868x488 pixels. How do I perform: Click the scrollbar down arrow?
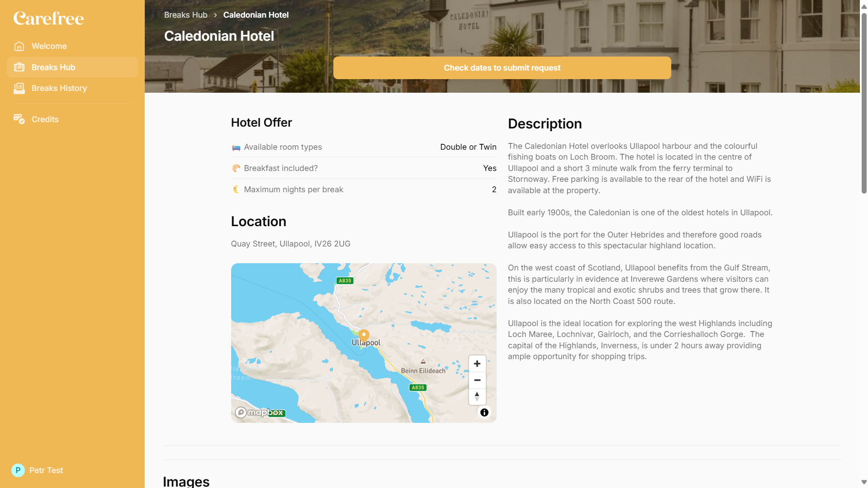[x=864, y=482]
